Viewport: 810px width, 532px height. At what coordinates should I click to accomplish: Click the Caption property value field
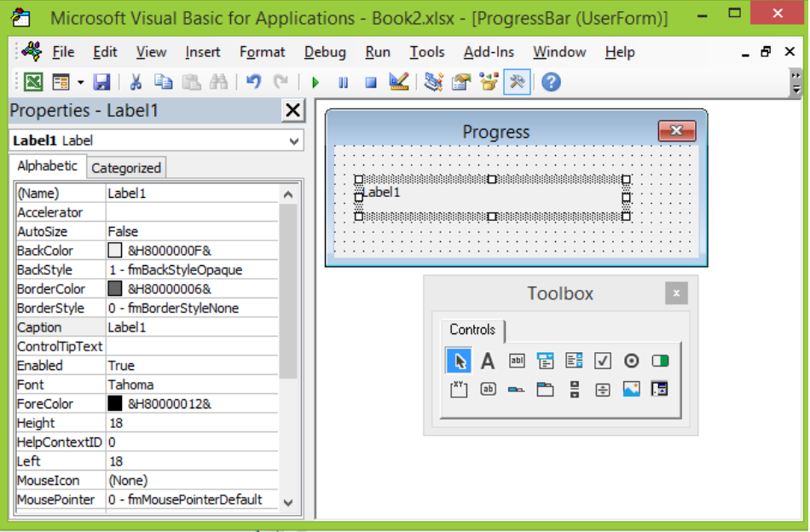pyautogui.click(x=192, y=327)
